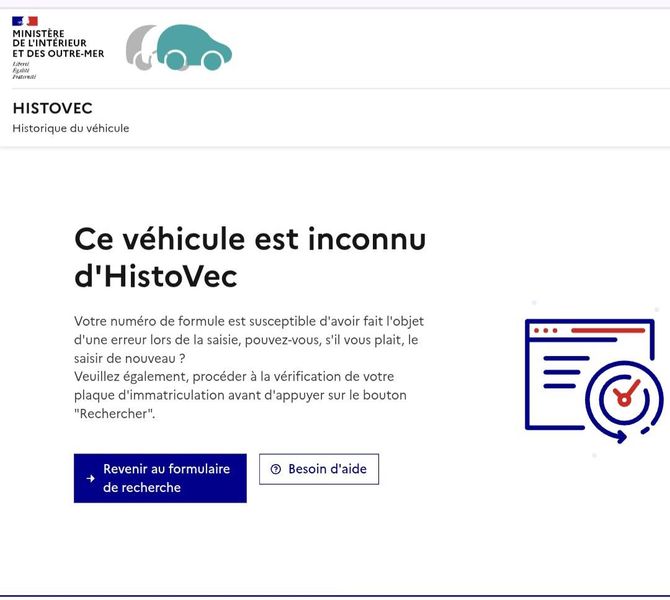Click the teal car HistoVec logo
670x600 pixels.
[x=194, y=47]
